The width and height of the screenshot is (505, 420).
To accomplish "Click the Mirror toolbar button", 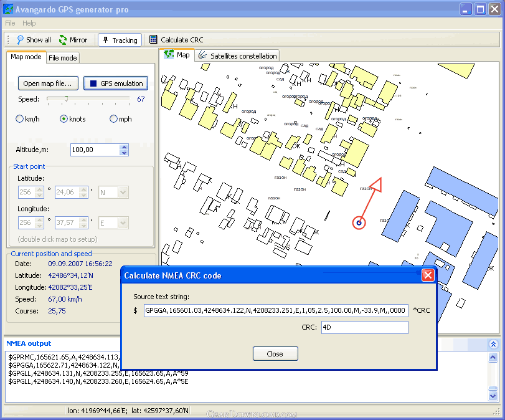I will 73,40.
